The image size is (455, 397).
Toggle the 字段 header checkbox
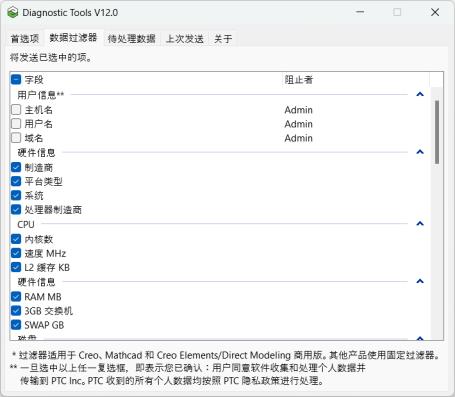pos(16,80)
